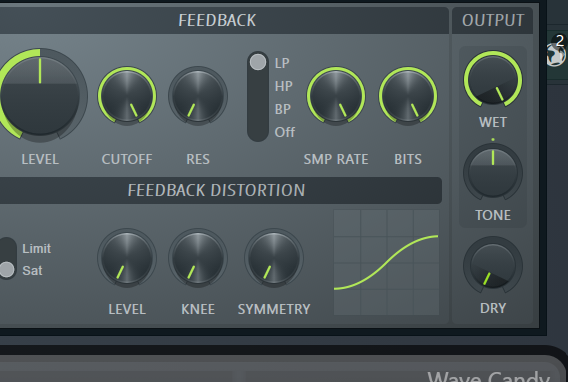Click the FEEDBACK section header
This screenshot has width=568, height=382.
coord(217,20)
